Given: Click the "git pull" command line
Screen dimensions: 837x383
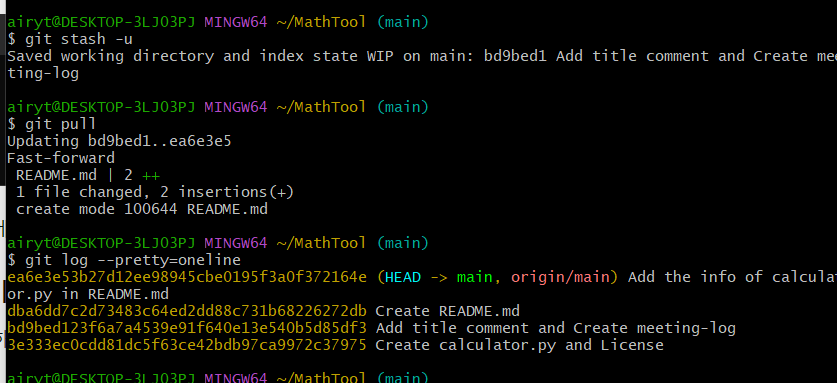Looking at the screenshot, I should click(x=52, y=124).
